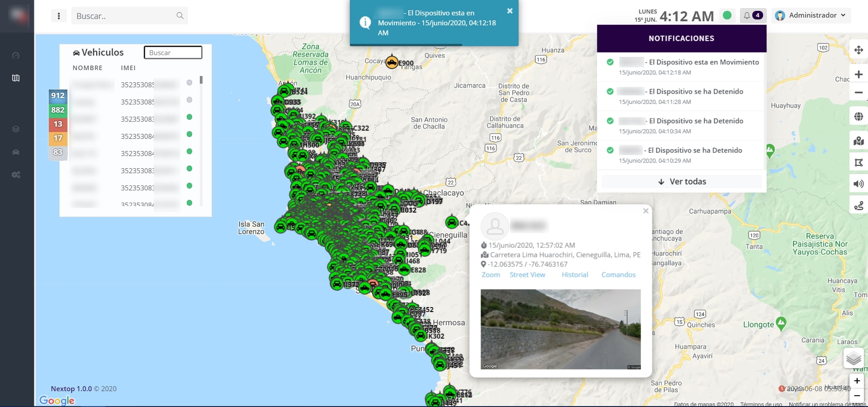868x407 pixels.
Task: Click the coordinates text -12.063575 / -76.7463167
Action: tap(528, 264)
